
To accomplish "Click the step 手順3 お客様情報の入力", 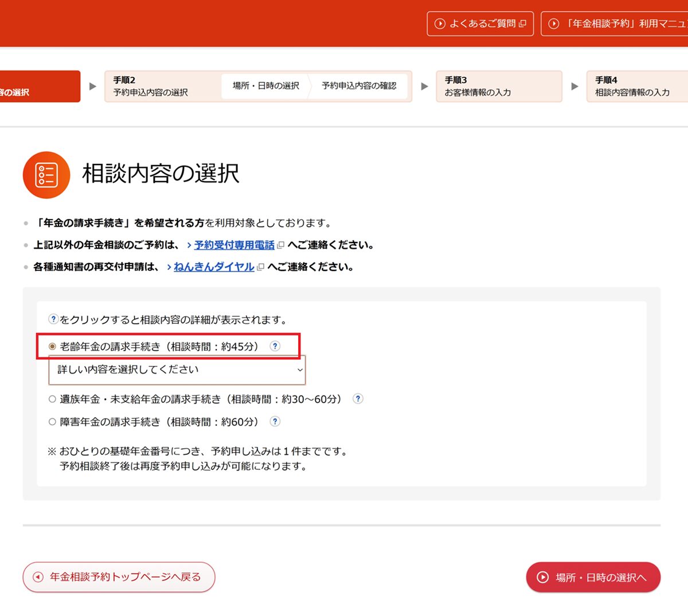I will (x=499, y=87).
